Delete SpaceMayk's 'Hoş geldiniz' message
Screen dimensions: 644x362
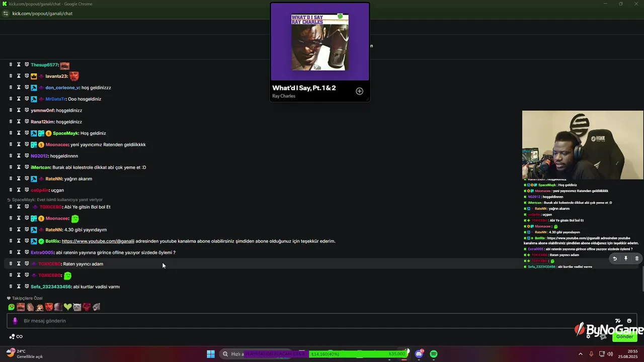click(11, 133)
